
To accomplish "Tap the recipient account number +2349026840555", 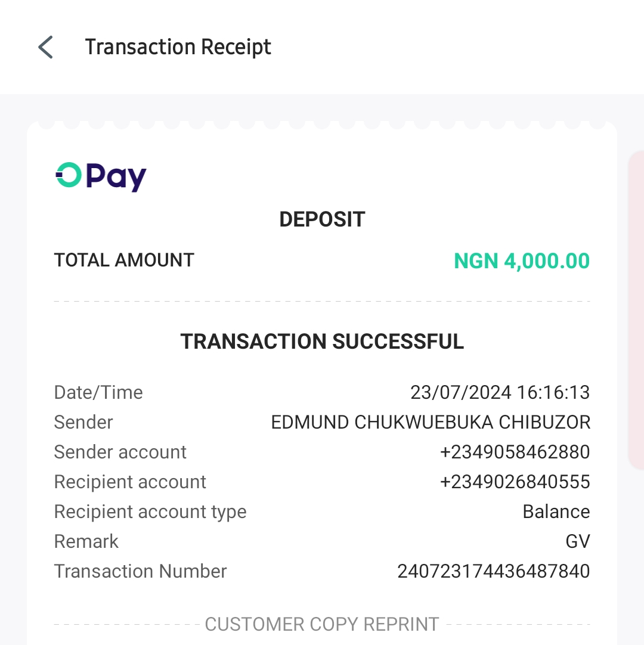I will pyautogui.click(x=515, y=482).
